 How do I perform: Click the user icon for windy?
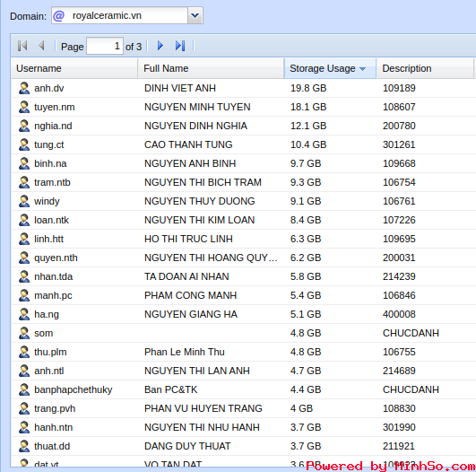pyautogui.click(x=24, y=201)
